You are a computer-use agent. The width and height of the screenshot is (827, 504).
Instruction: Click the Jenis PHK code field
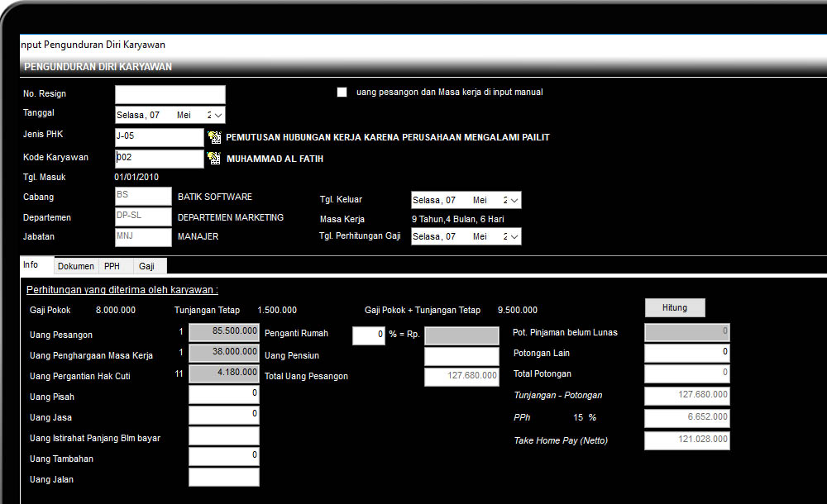[159, 137]
